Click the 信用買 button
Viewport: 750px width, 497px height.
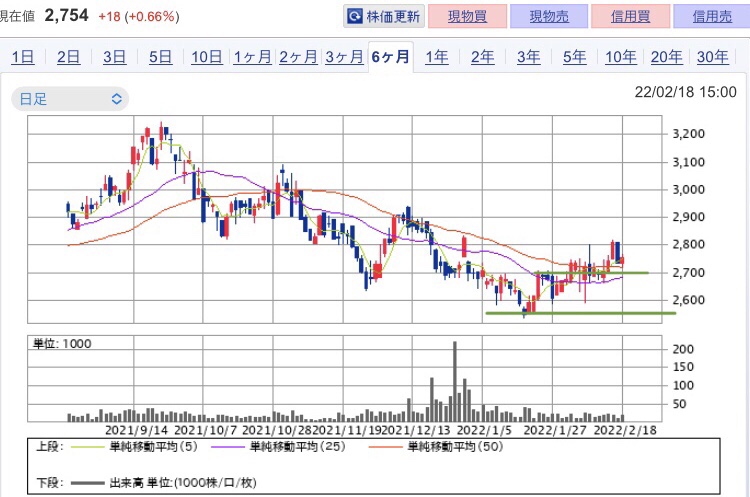630,17
